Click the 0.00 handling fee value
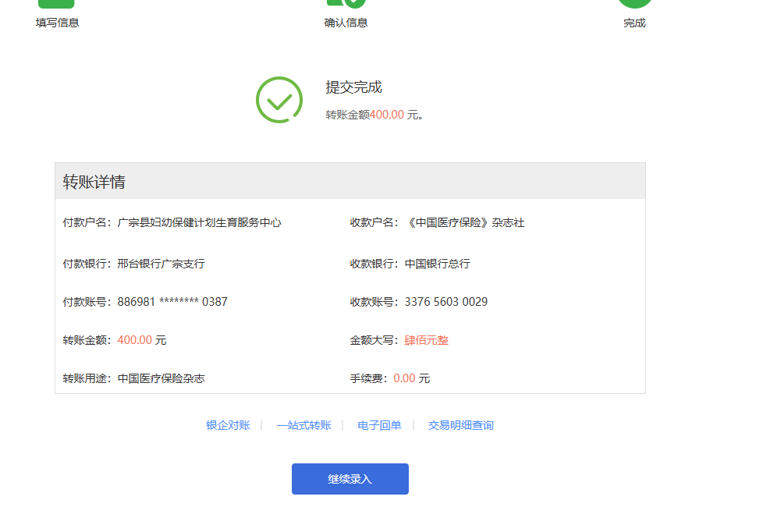Screen dimensions: 763x532 tap(404, 378)
